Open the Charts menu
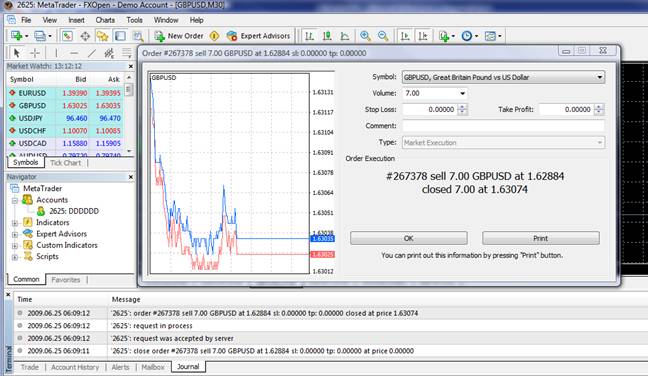Screen dimensions: 648x376 click(105, 20)
